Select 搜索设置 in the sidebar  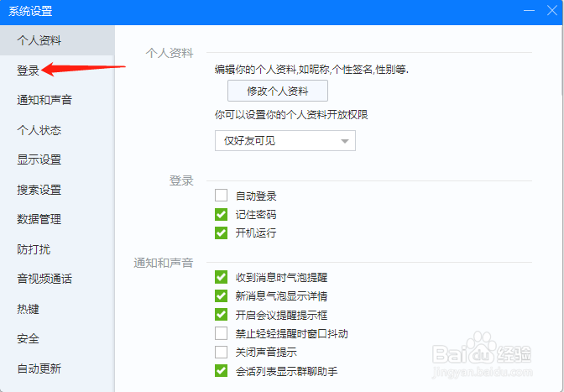(57, 190)
